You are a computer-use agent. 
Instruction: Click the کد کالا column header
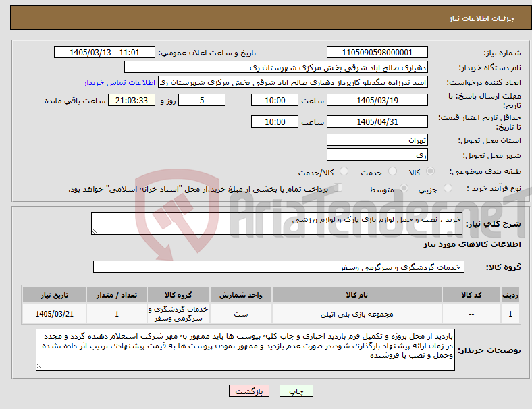[471, 295]
